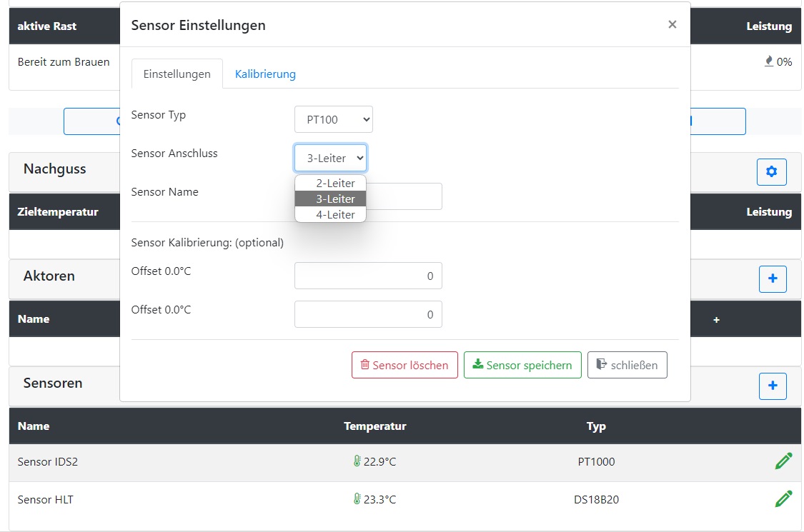Select 2-Leiter from the dropdown list
The width and height of the screenshot is (804, 532).
331,184
